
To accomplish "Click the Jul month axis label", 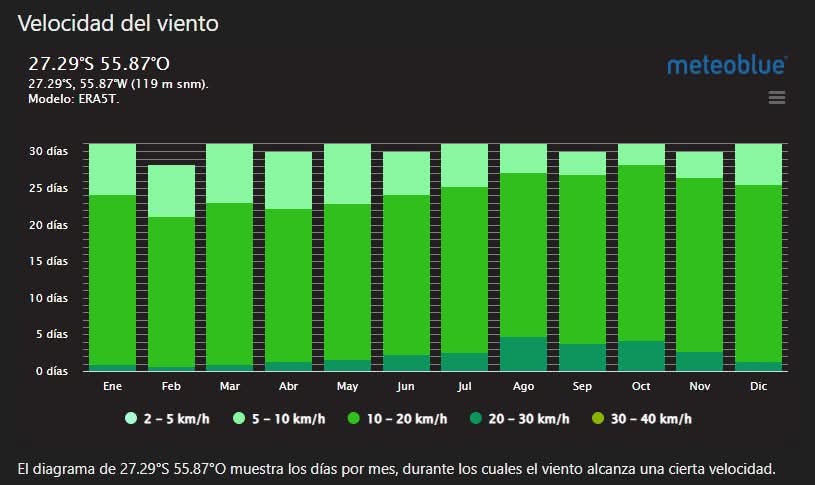I will [464, 386].
